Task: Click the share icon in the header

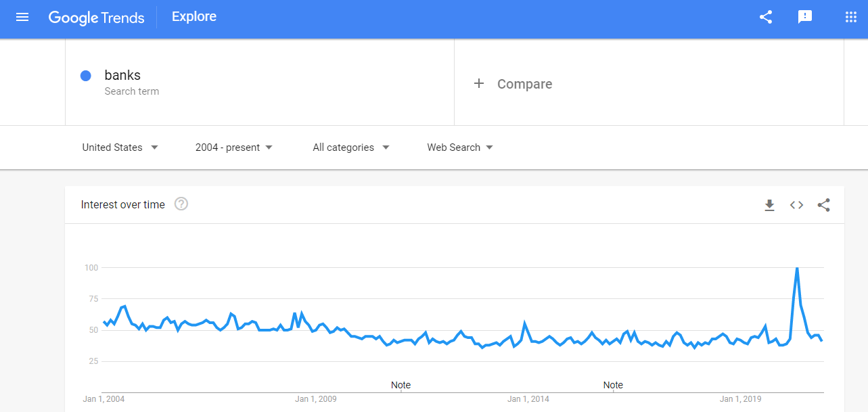Action: point(766,17)
